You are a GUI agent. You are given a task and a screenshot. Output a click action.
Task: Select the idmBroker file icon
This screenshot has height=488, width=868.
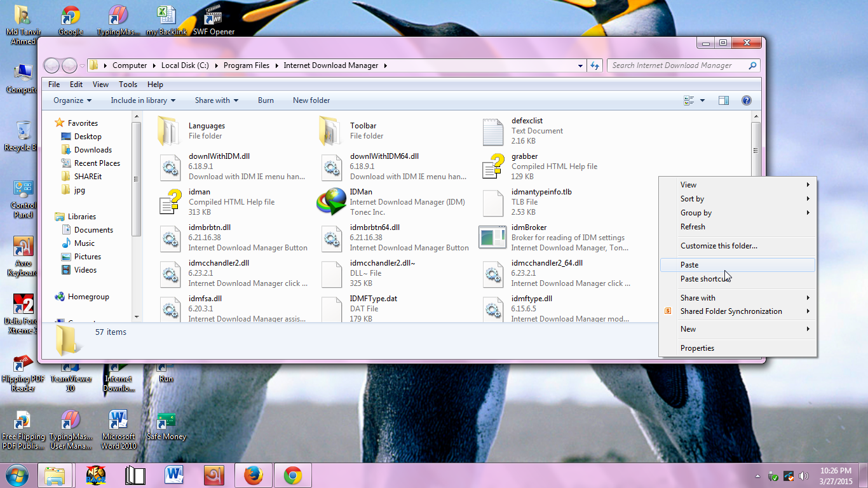click(x=492, y=238)
